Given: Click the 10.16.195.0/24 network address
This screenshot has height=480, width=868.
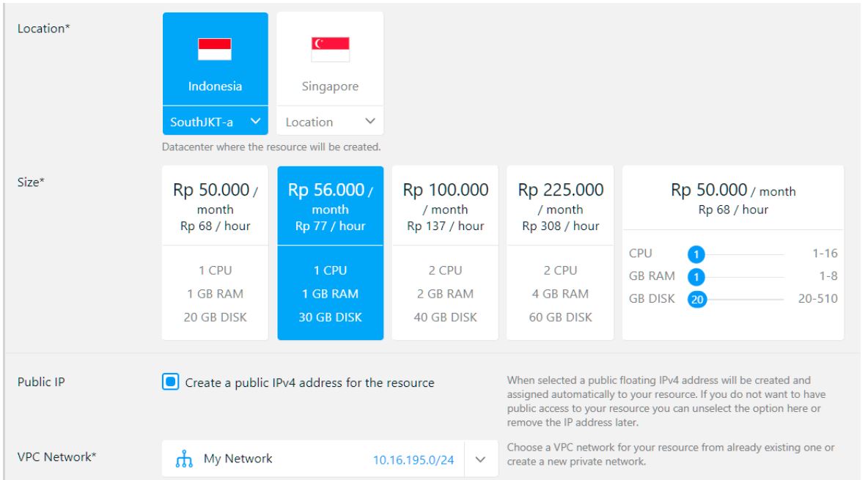Looking at the screenshot, I should tap(413, 459).
